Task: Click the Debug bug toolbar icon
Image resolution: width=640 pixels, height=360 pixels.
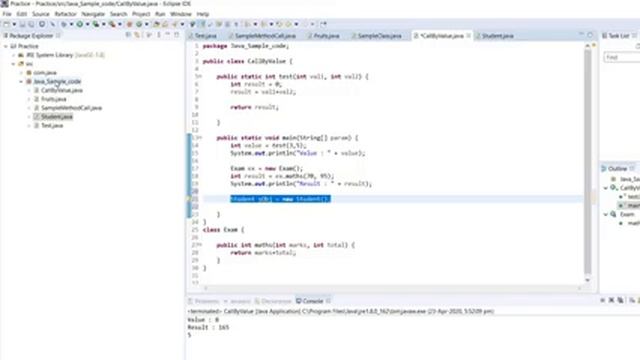Action: coord(64,24)
